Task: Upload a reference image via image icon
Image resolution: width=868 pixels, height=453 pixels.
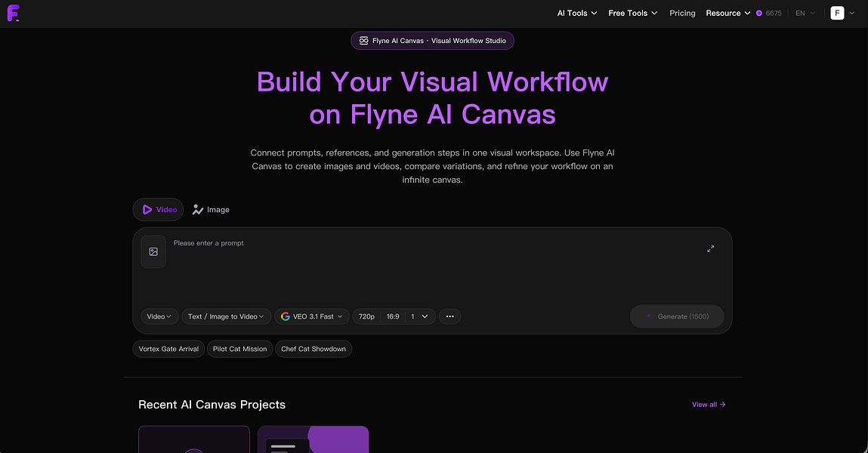Action: tap(153, 251)
